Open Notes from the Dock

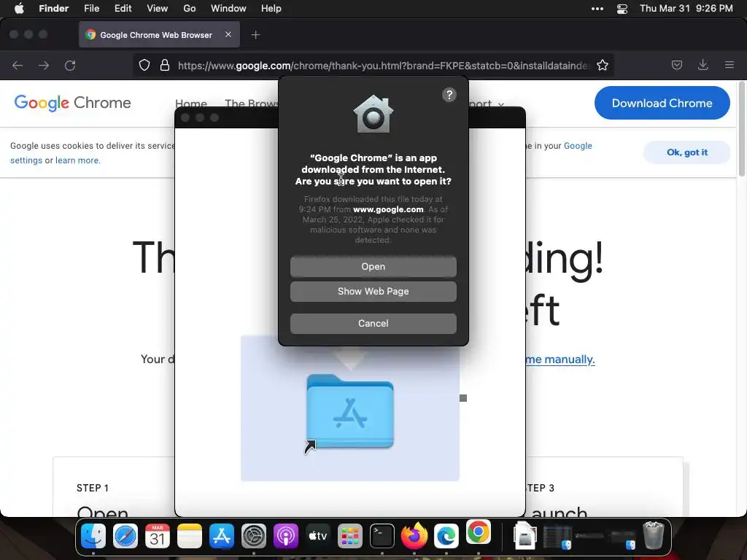(x=190, y=536)
